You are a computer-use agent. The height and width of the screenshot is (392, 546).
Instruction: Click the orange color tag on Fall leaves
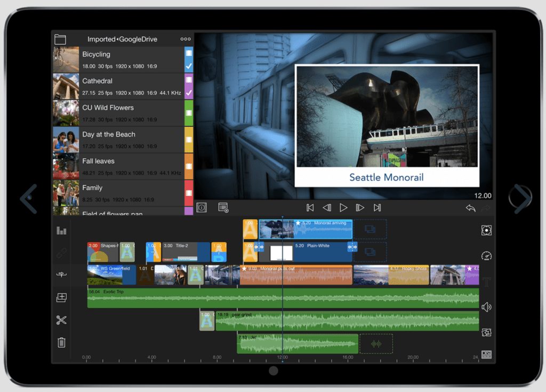(x=188, y=166)
